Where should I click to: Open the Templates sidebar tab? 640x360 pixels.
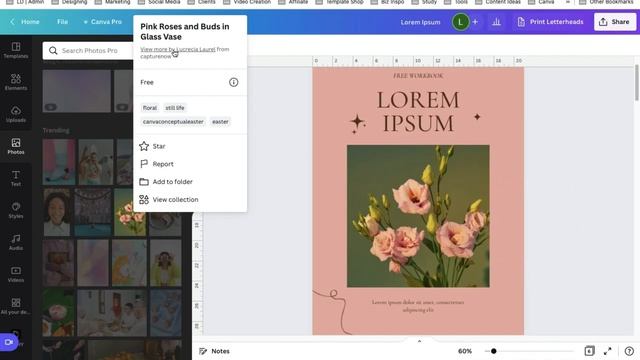click(x=16, y=51)
